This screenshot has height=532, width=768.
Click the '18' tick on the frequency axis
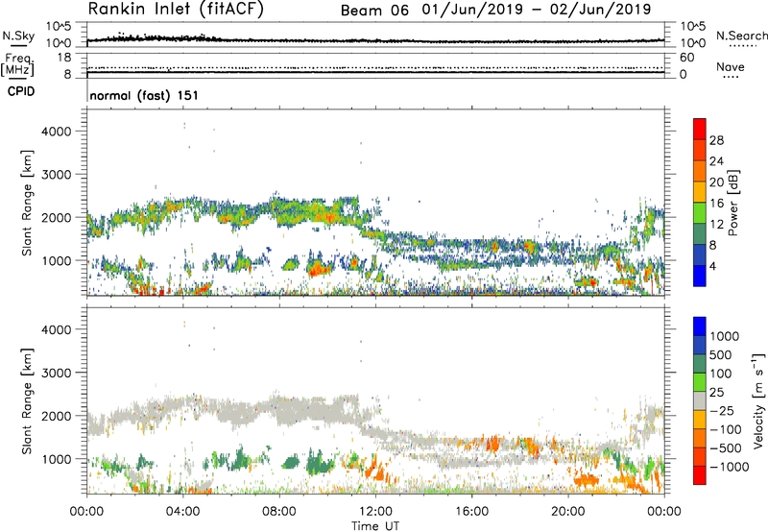click(x=64, y=58)
